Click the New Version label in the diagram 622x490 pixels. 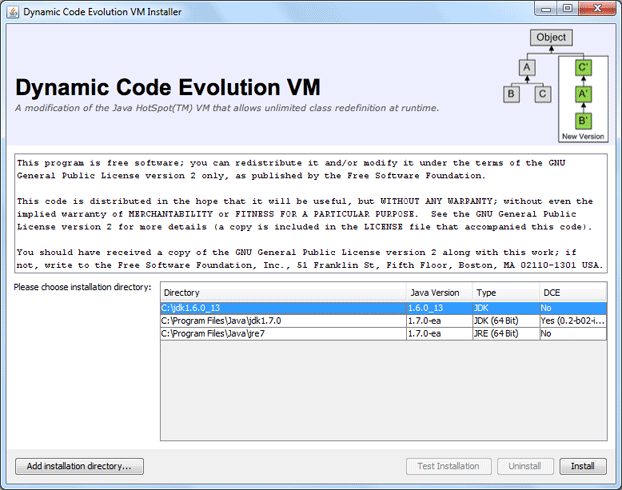583,136
